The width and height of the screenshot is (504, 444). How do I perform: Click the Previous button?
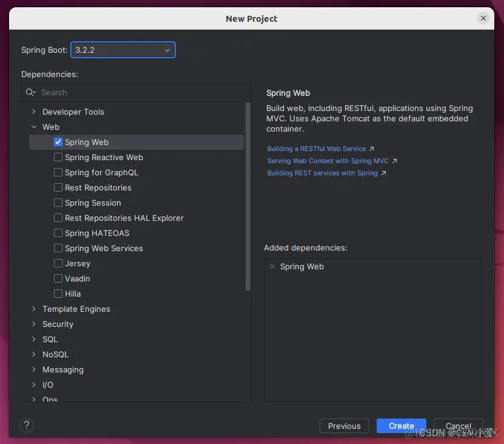(344, 426)
